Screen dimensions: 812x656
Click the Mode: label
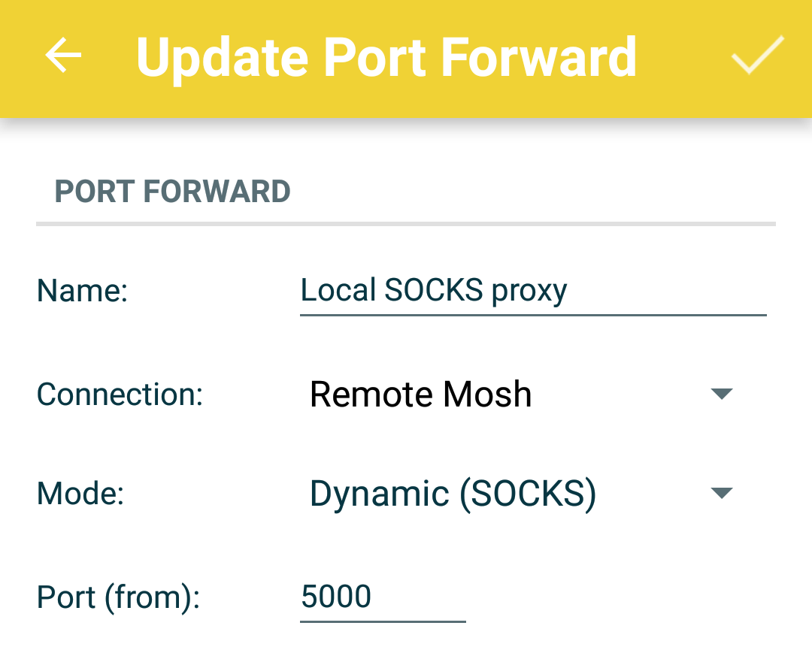click(x=80, y=494)
